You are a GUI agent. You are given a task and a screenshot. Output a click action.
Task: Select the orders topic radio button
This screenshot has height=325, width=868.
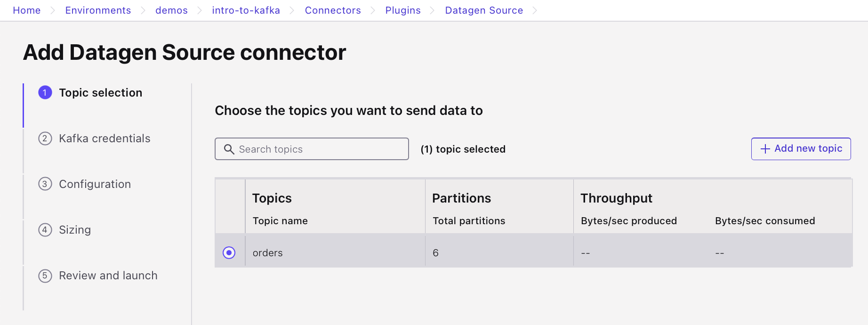click(229, 253)
